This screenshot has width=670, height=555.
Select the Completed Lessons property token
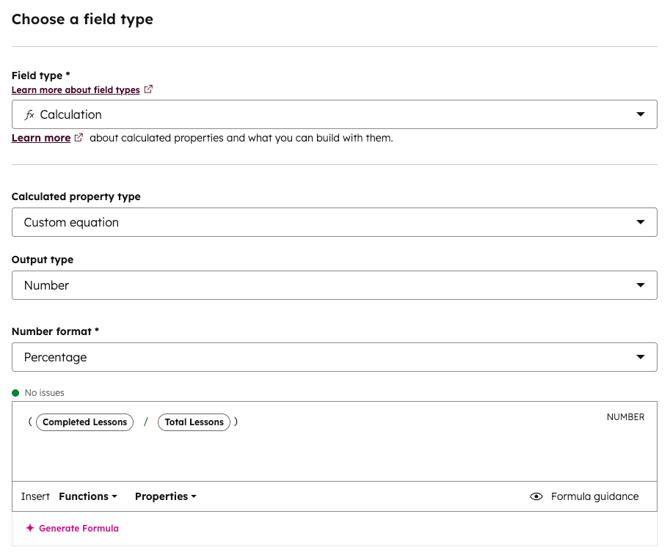85,422
